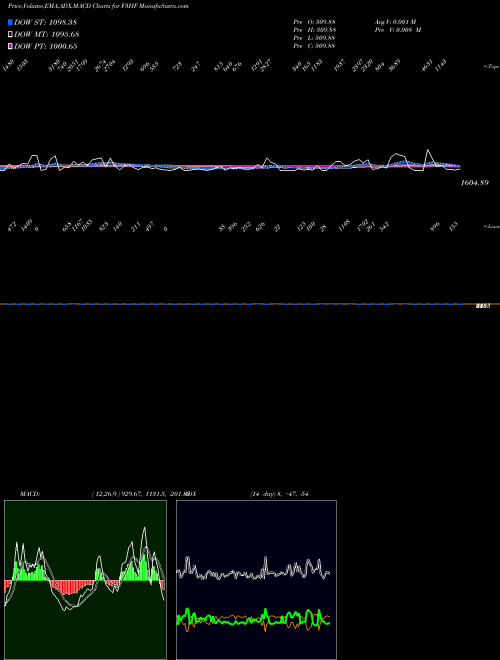Click the price label beside the dashed volume line
The height and width of the screenshot is (660, 500).
(483, 306)
